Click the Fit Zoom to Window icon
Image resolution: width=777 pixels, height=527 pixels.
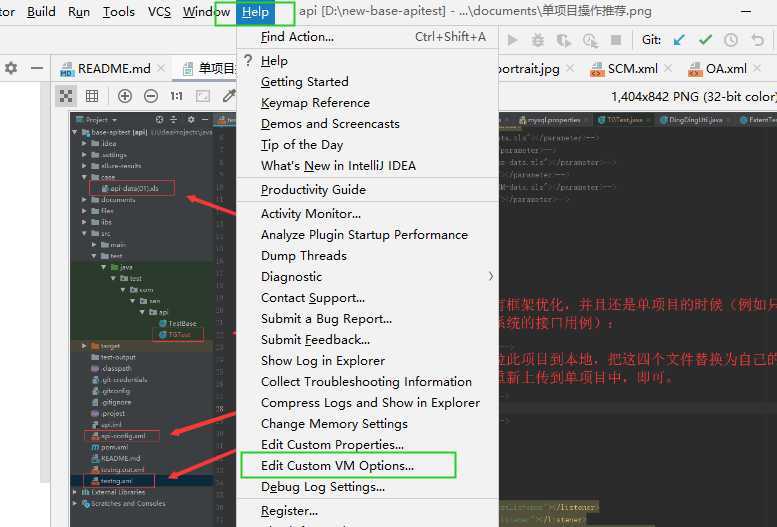(x=203, y=96)
